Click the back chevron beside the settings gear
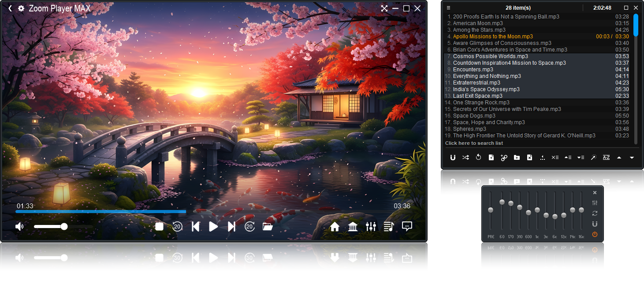This screenshot has height=291, width=644. [x=10, y=8]
